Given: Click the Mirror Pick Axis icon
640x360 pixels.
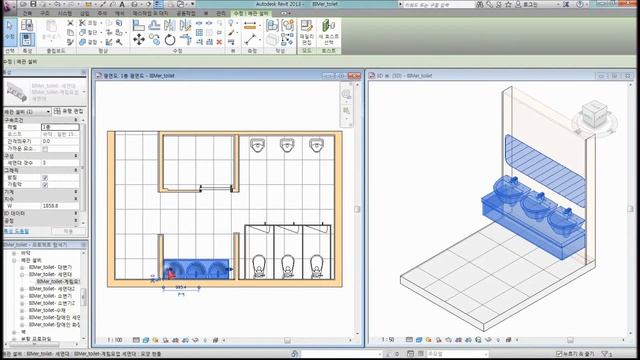Looking at the screenshot, I should click(170, 25).
